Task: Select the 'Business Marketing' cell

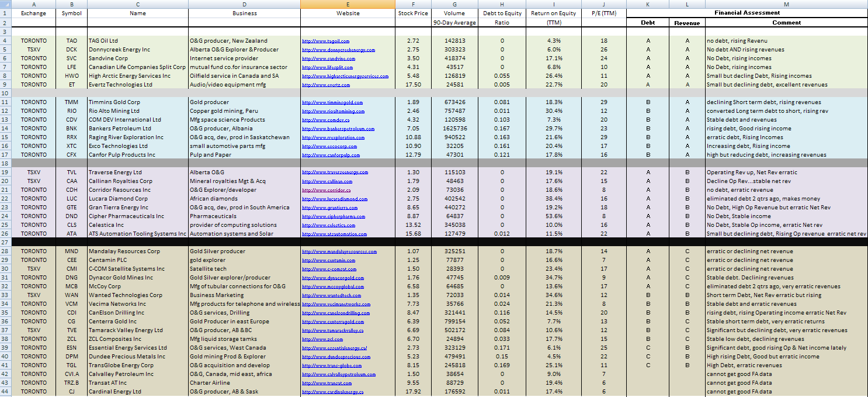Action: coord(244,295)
